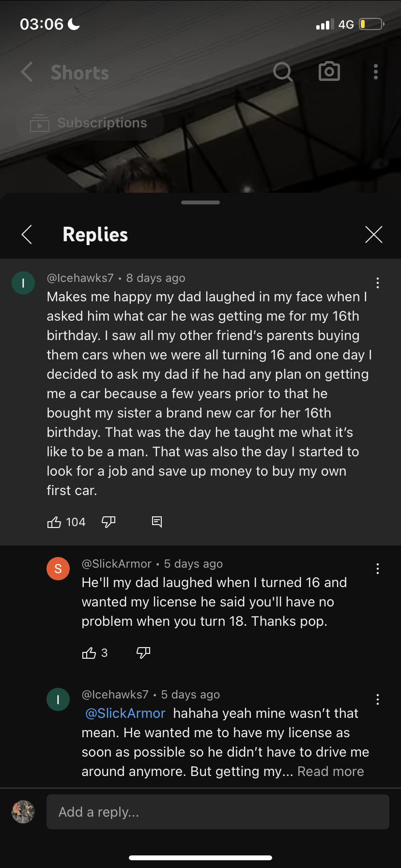Screen dimensions: 401x868
Task: Dislike @SlickArmor's reply
Action: pyautogui.click(x=143, y=653)
